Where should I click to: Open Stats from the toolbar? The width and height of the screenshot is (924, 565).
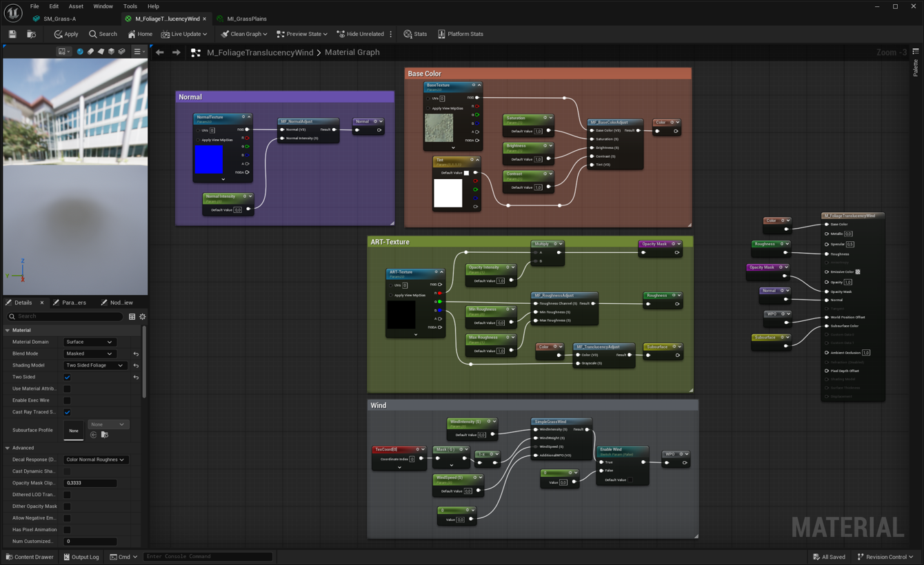(x=415, y=34)
